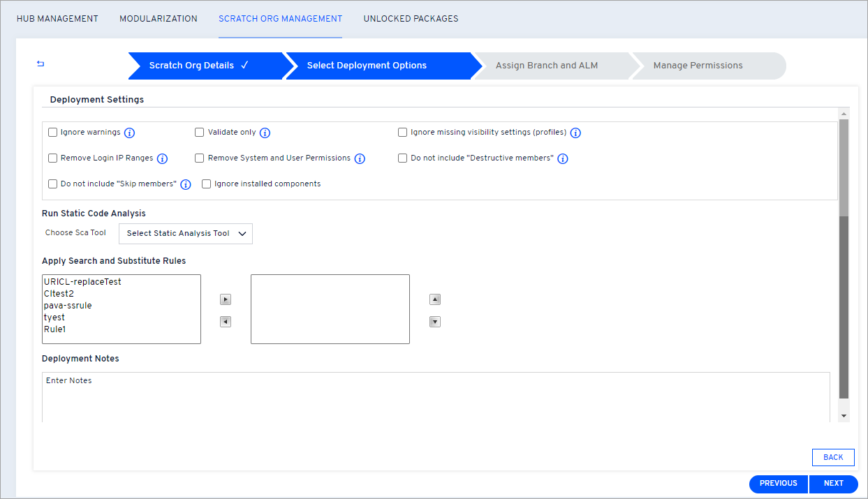868x499 pixels.
Task: Open info for Remove Login IP Ranges
Action: pos(162,158)
